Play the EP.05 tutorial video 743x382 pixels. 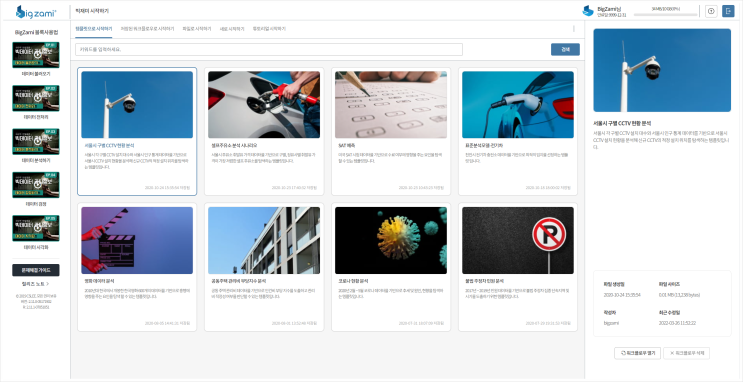coord(36,228)
